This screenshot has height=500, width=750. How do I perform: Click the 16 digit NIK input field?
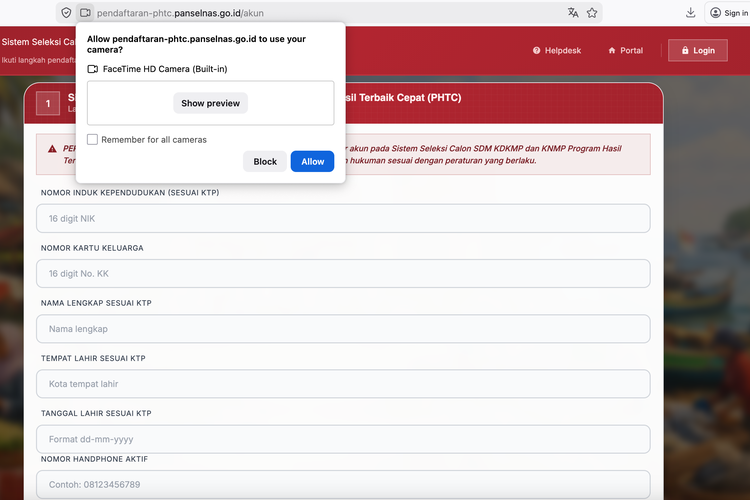coord(345,219)
